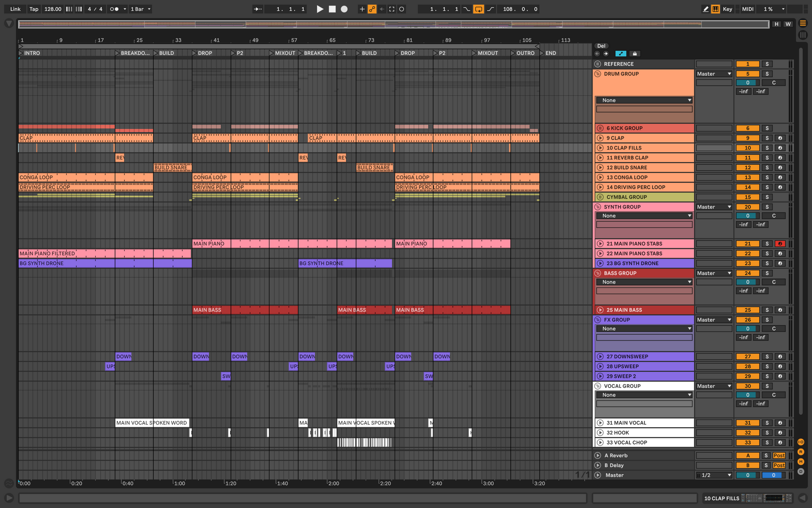Open DRUM GROUP output Master dropdown
The image size is (812, 508).
[x=714, y=74]
